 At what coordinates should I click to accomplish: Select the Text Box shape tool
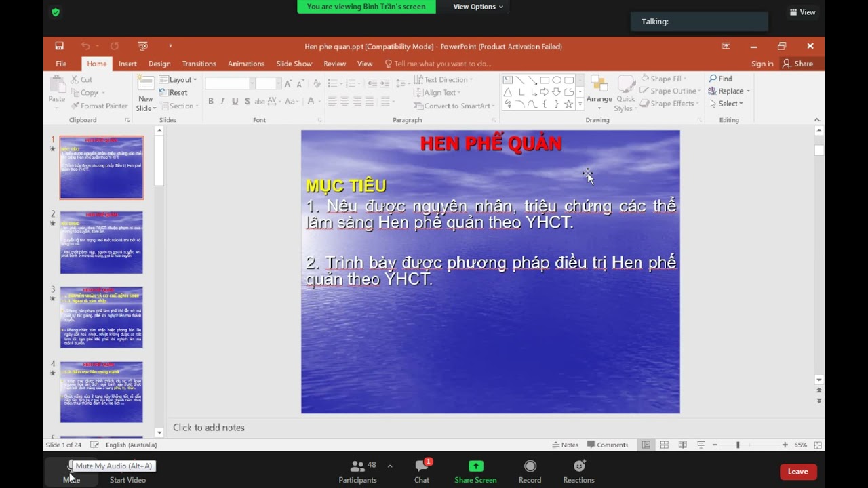[x=507, y=80]
